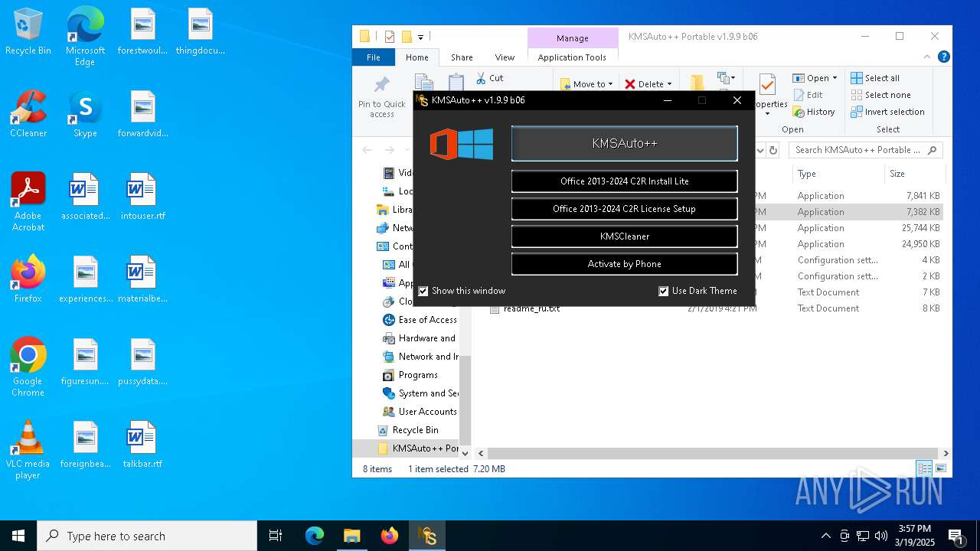Image resolution: width=980 pixels, height=551 pixels.
Task: Select the Skype desktop icon
Action: point(85,114)
